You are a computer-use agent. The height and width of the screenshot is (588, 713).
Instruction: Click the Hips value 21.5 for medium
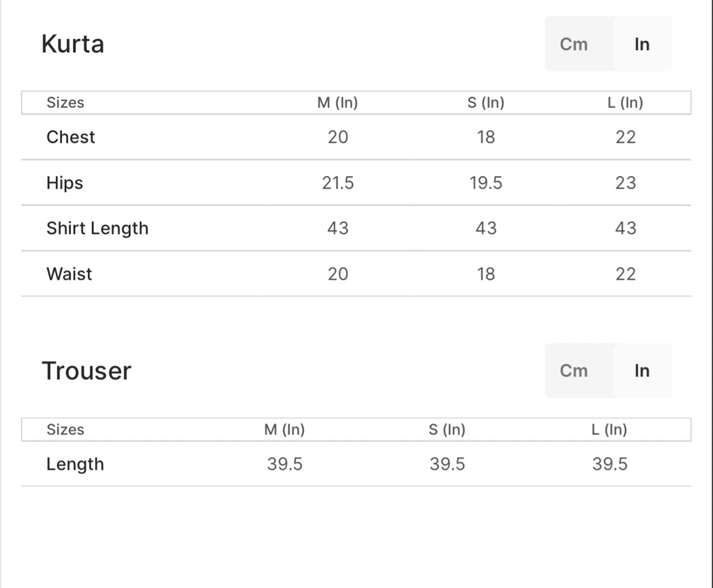(338, 183)
